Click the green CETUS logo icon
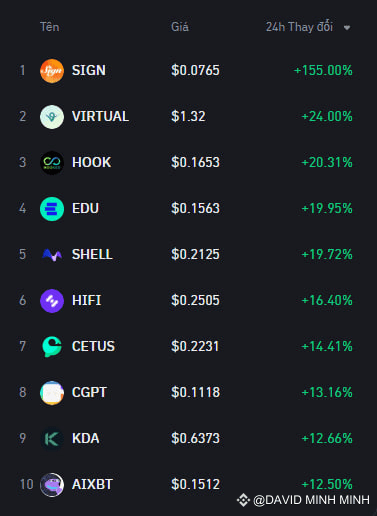 tap(52, 347)
